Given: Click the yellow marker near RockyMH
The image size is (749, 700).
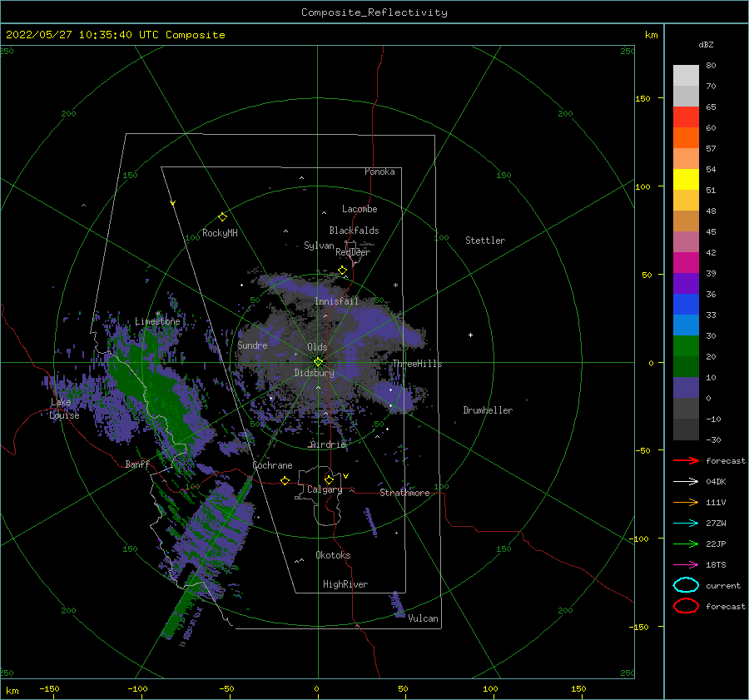Looking at the screenshot, I should [x=222, y=217].
